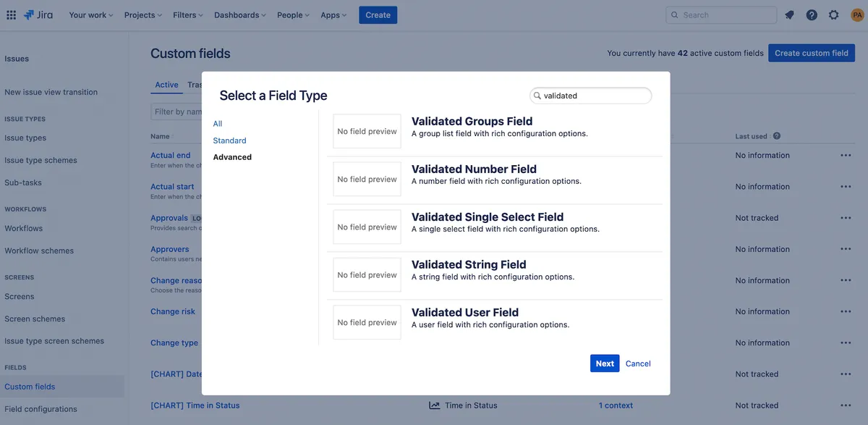Select the Standard field type category

click(229, 140)
